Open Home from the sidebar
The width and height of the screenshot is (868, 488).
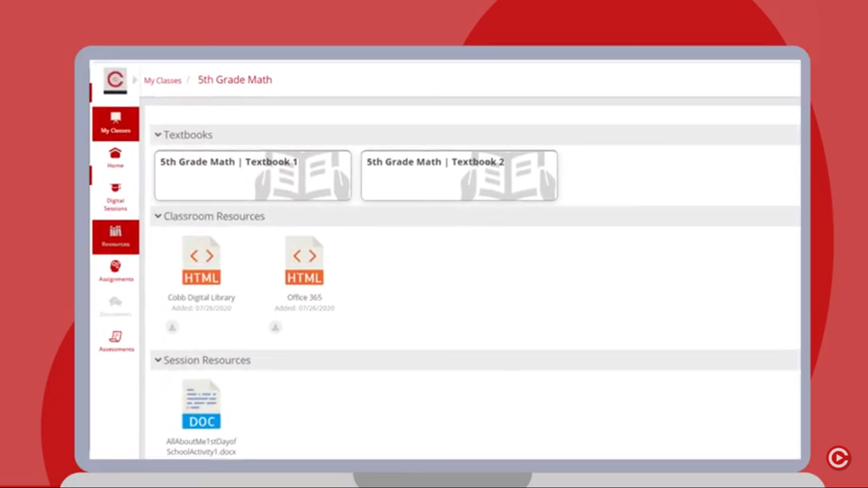point(116,158)
